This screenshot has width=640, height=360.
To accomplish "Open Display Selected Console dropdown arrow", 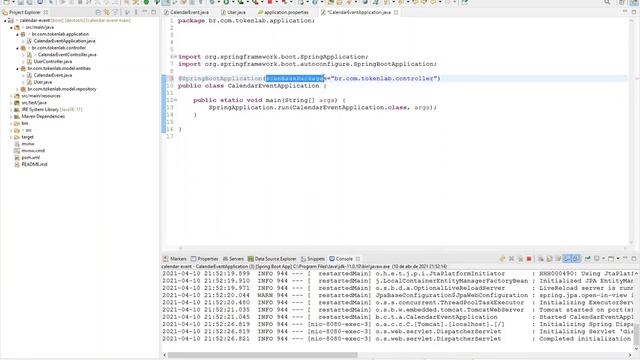I will click(x=604, y=259).
